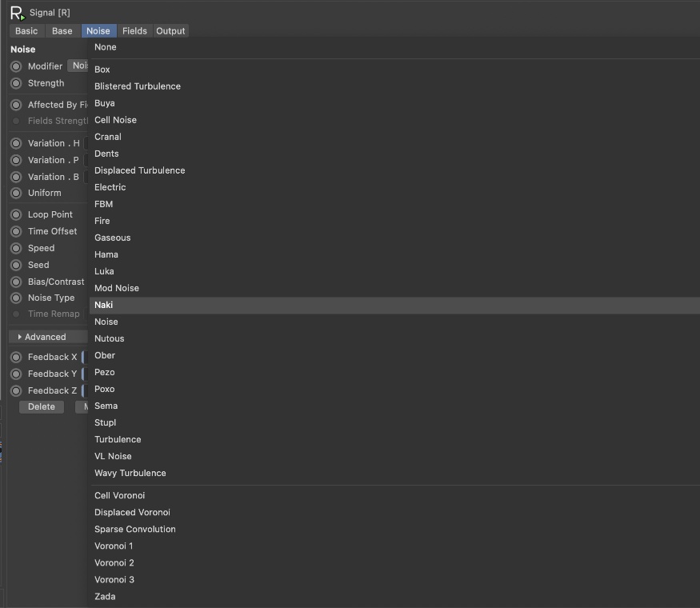Choose Wavy Turbulence from the noise list
Screen dimensions: 700x608
click(130, 473)
